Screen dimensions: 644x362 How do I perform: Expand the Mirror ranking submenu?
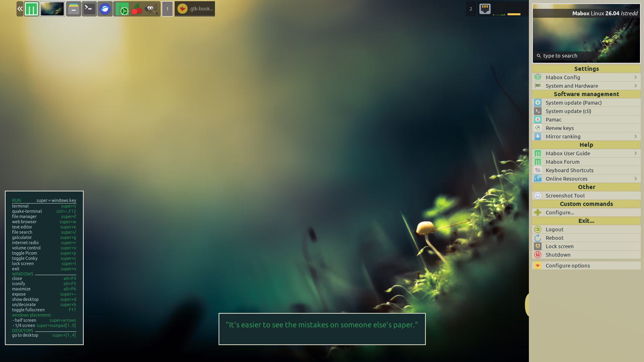pyautogui.click(x=586, y=136)
